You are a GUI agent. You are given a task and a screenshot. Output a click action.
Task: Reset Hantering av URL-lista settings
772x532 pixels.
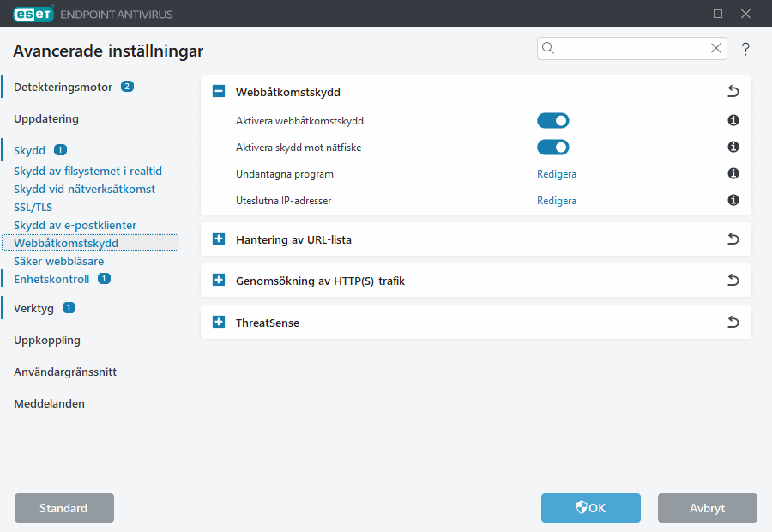click(733, 239)
